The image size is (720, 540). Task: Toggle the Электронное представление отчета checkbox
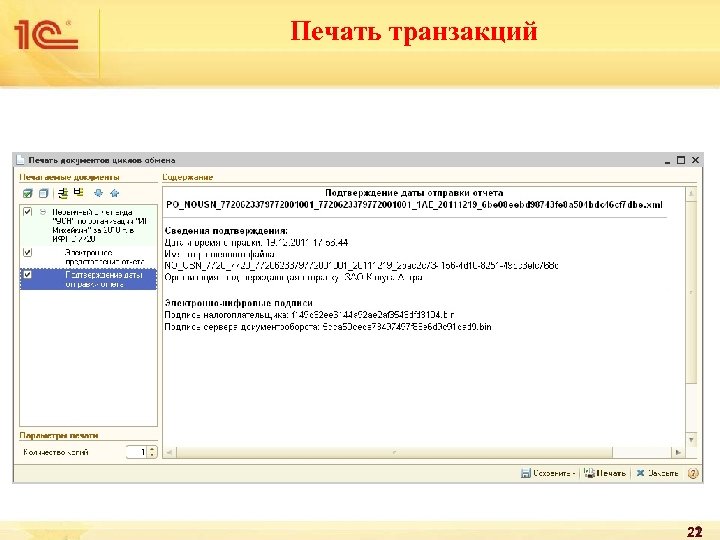[28, 252]
